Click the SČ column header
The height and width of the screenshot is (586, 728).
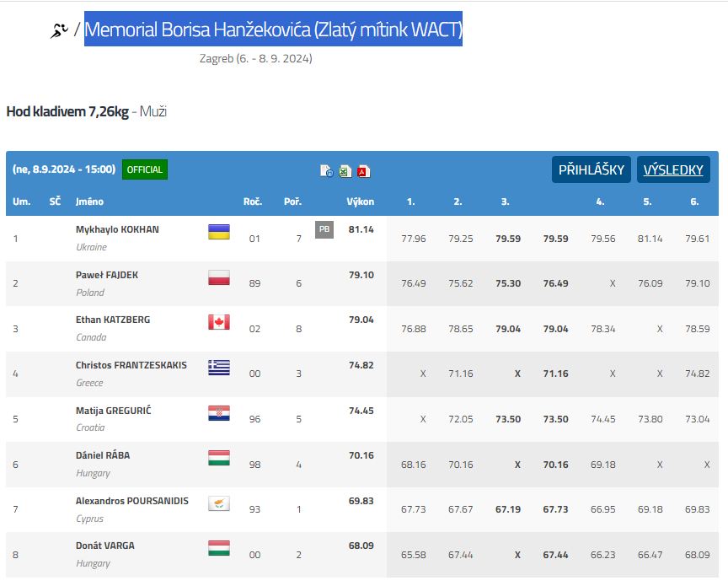(55, 202)
